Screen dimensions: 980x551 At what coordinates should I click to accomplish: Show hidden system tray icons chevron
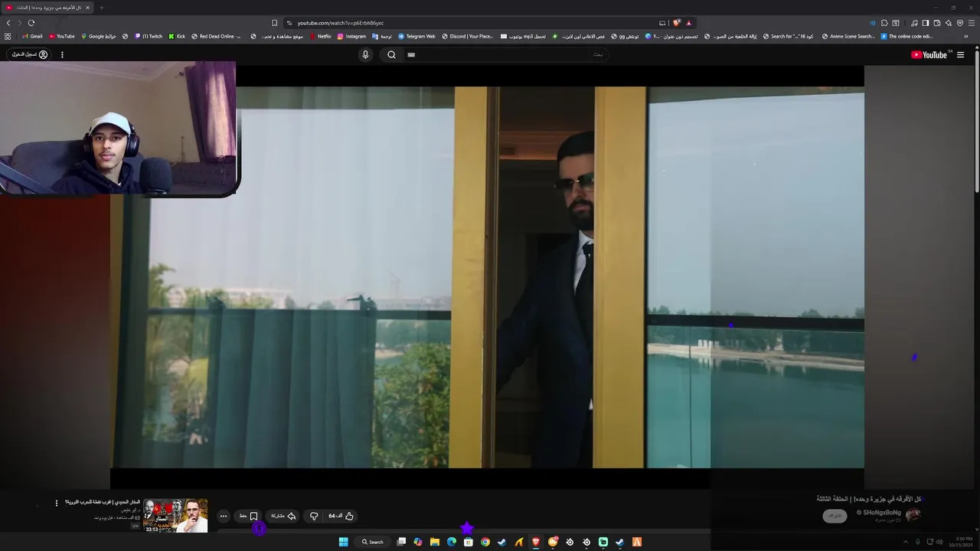[x=906, y=542]
